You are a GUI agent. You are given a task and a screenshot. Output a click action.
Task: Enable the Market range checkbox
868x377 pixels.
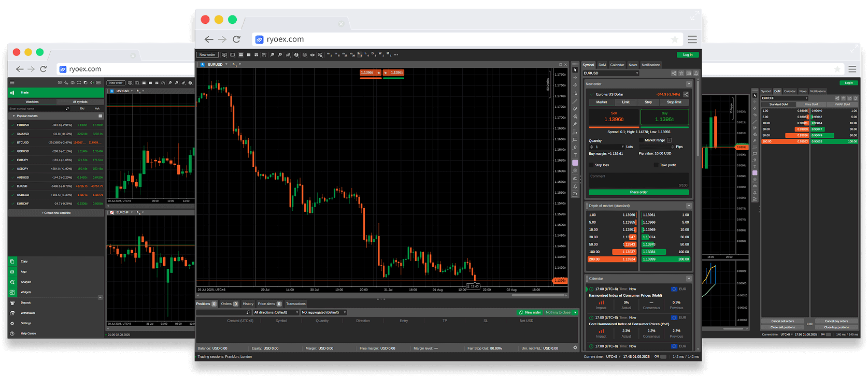[641, 140]
